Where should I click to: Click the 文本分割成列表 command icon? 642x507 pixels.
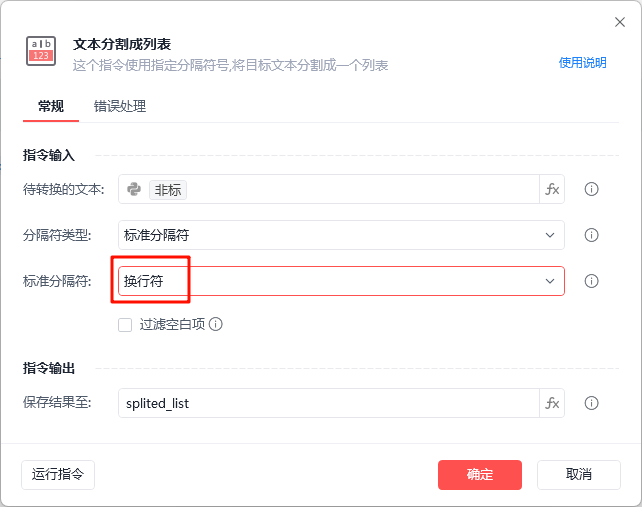pos(41,51)
